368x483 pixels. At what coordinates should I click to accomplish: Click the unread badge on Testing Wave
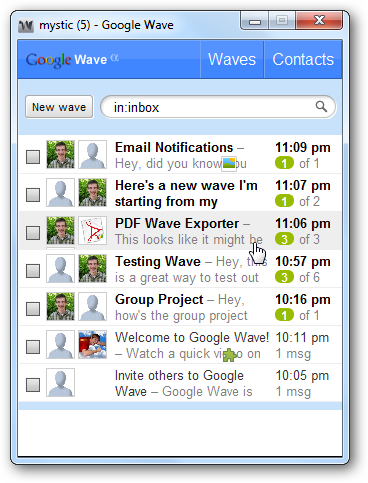click(x=284, y=277)
